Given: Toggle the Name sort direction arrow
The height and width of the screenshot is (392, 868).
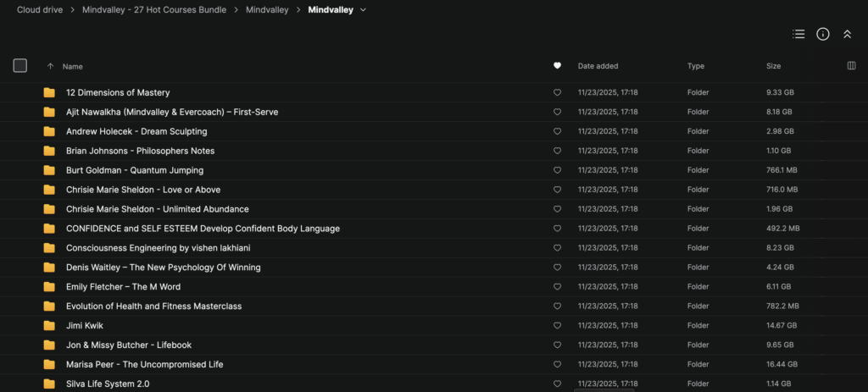Looking at the screenshot, I should pyautogui.click(x=50, y=66).
